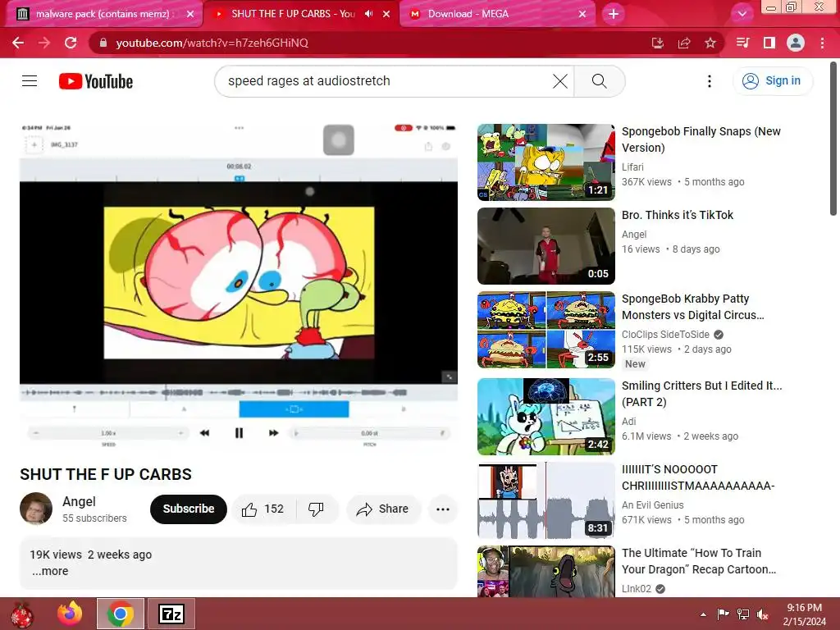
Task: Click the address bar URL
Action: click(212, 43)
